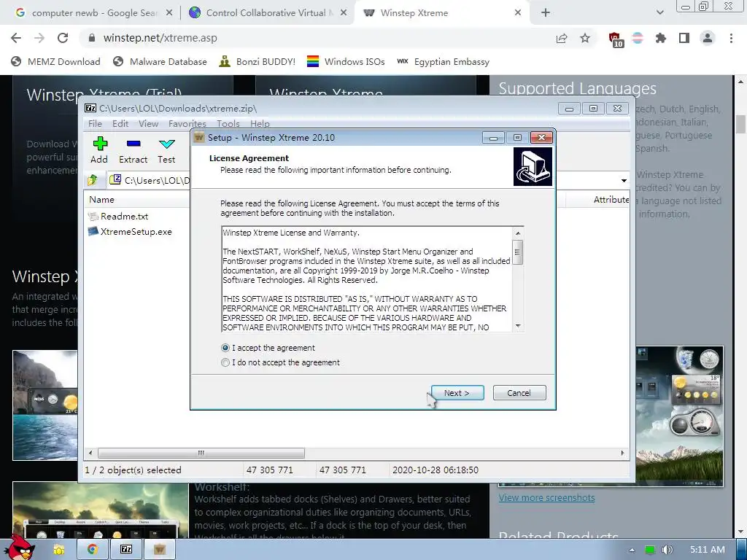The image size is (747, 560).
Task: Click the Test button in 7-Zip toolbar
Action: point(166,150)
